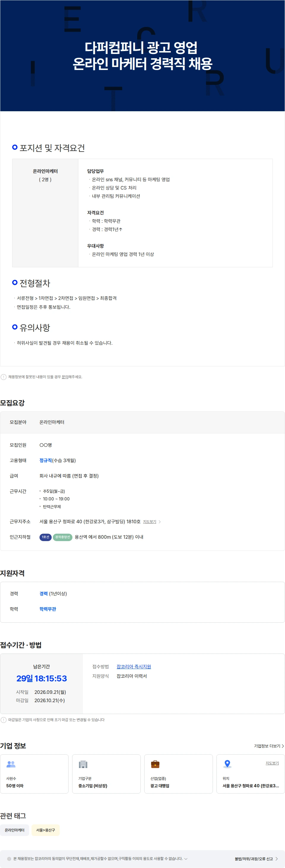Click the 1호선 subway line badge
Viewport: 285px width, 868px height.
click(45, 537)
